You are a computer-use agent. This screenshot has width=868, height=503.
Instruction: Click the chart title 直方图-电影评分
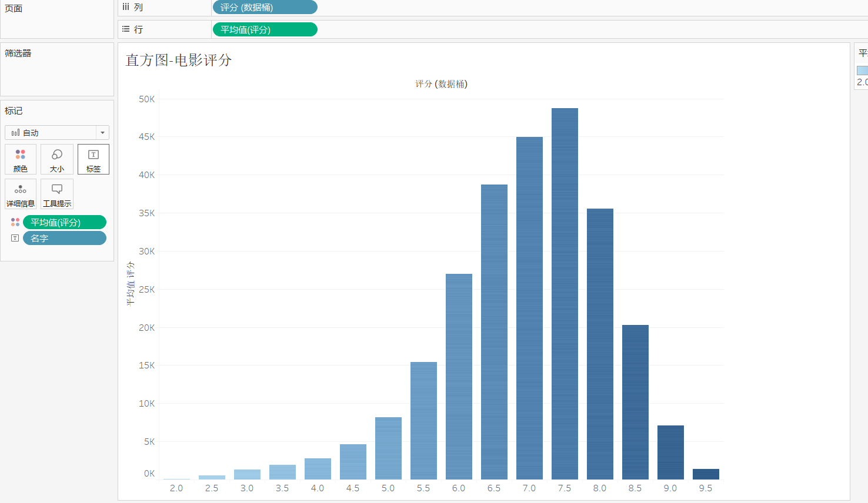[179, 60]
